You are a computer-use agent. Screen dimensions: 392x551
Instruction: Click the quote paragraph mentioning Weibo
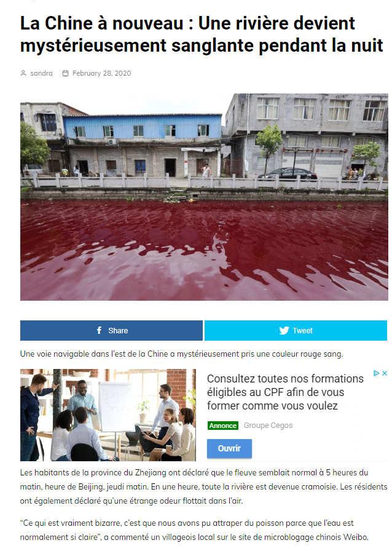tap(194, 530)
